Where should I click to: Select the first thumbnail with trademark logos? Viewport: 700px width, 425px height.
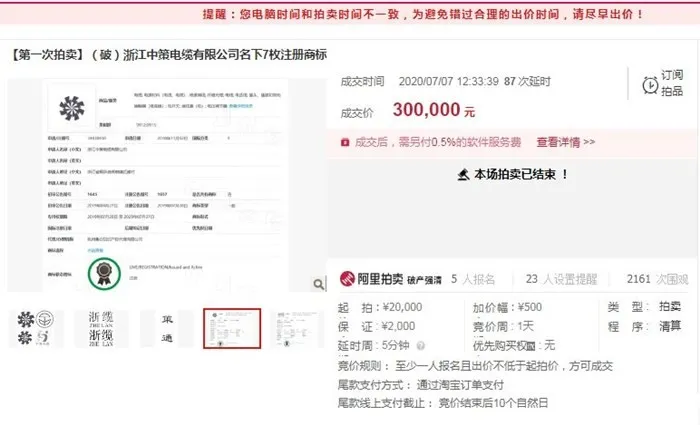click(36, 329)
